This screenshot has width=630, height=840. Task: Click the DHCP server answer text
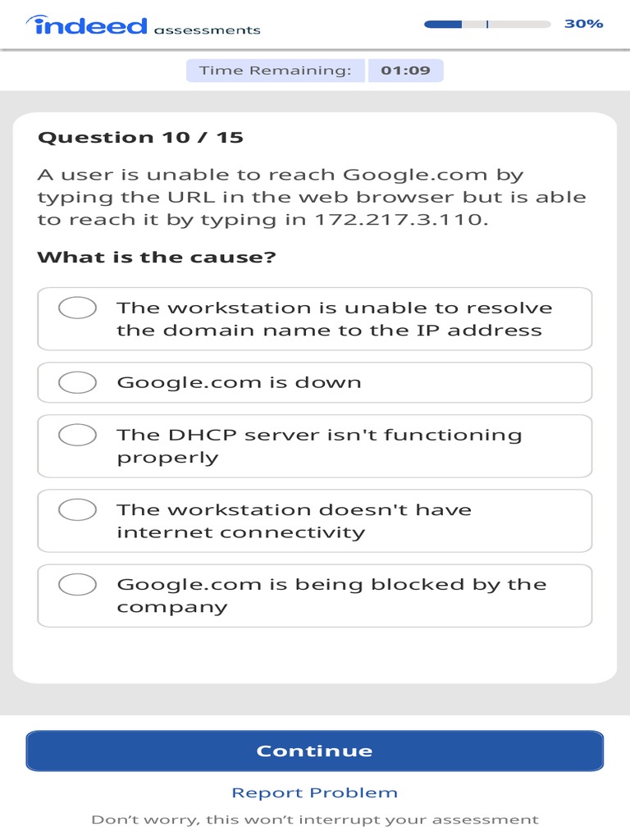[x=319, y=445]
